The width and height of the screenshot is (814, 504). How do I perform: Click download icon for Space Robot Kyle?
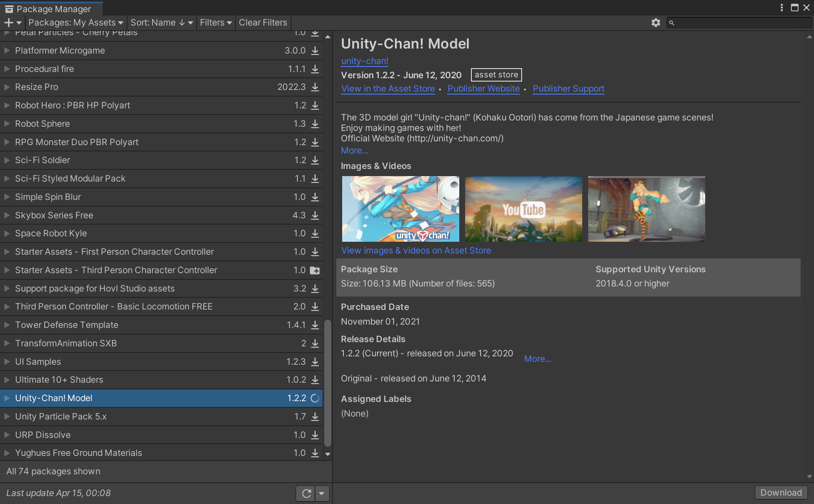point(315,233)
